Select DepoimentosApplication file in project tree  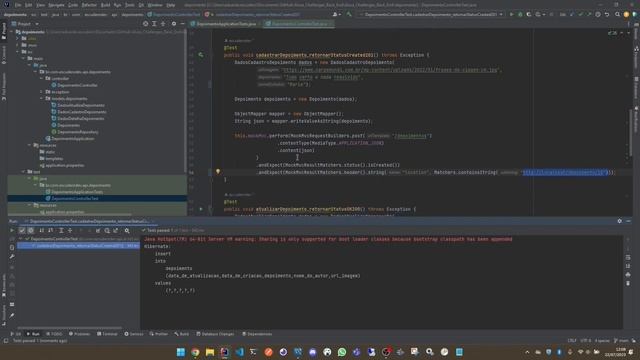click(x=72, y=139)
